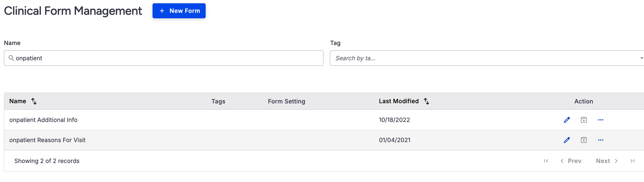The height and width of the screenshot is (182, 644).
Task: Go to Prev page
Action: tap(571, 161)
